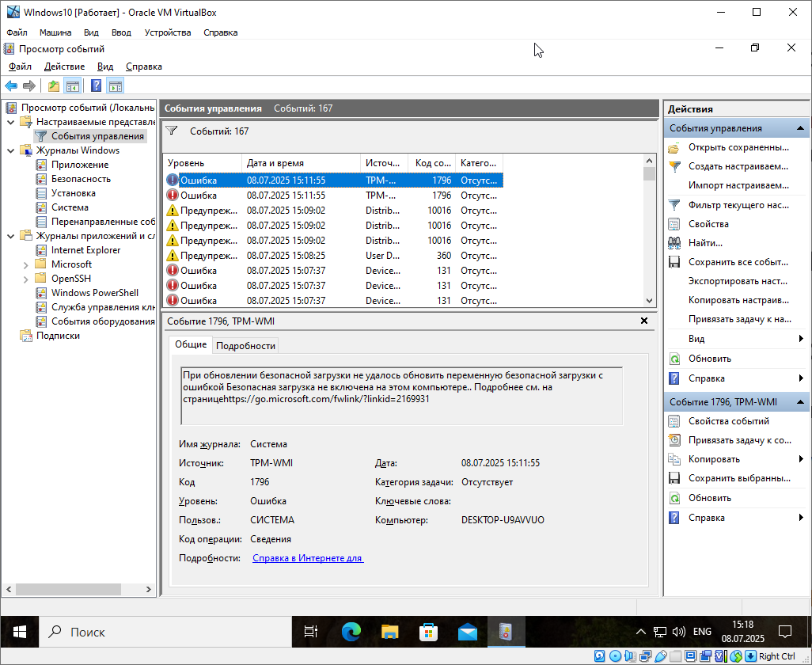Viewport: 812px width, 665px height.
Task: Open the notification center tray icon
Action: pos(785,632)
